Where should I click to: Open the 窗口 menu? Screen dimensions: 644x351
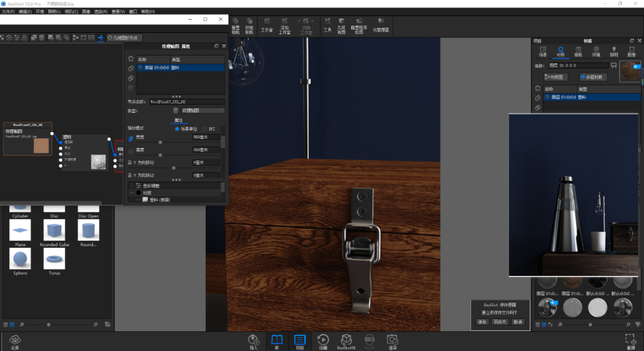pos(133,11)
